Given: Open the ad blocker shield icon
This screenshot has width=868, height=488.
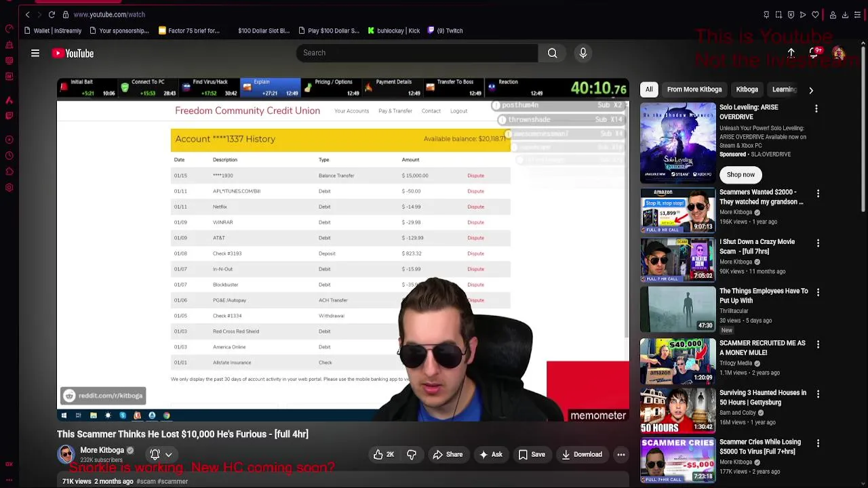Looking at the screenshot, I should coord(791,14).
